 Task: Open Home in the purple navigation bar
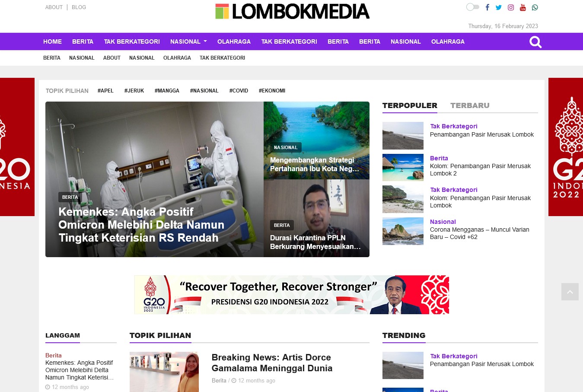(52, 41)
